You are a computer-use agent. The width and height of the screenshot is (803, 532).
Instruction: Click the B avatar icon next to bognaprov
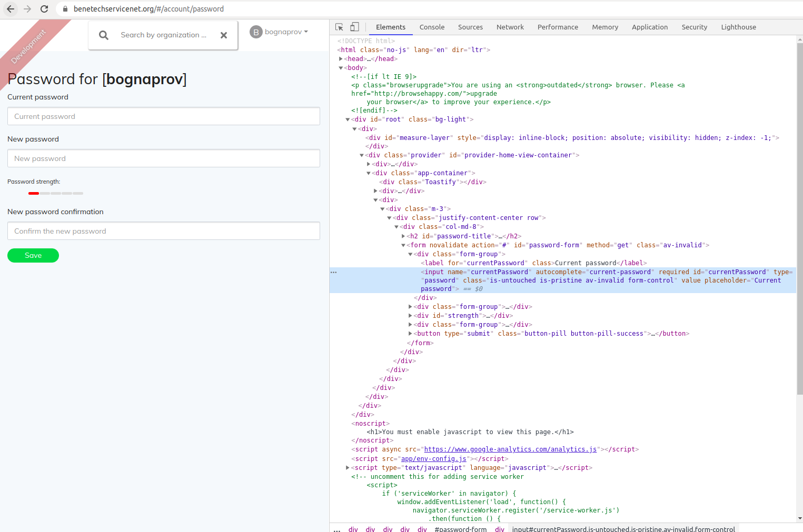pos(256,32)
